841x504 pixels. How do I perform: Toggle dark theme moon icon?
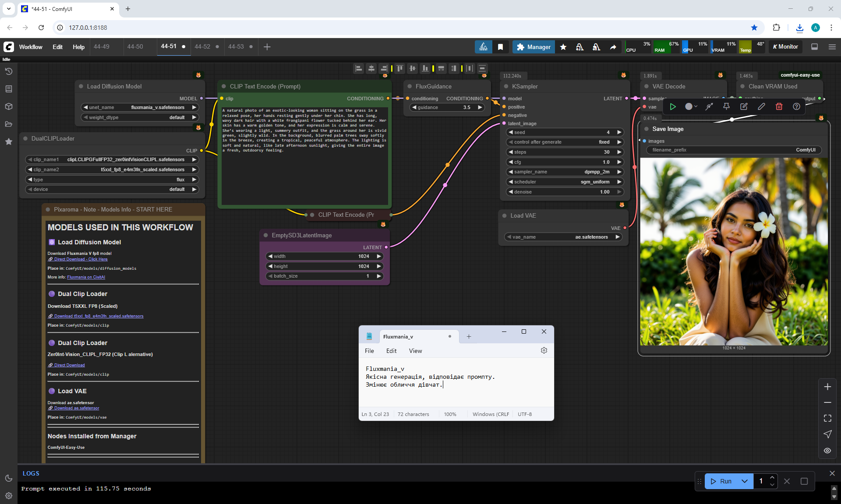click(8, 478)
